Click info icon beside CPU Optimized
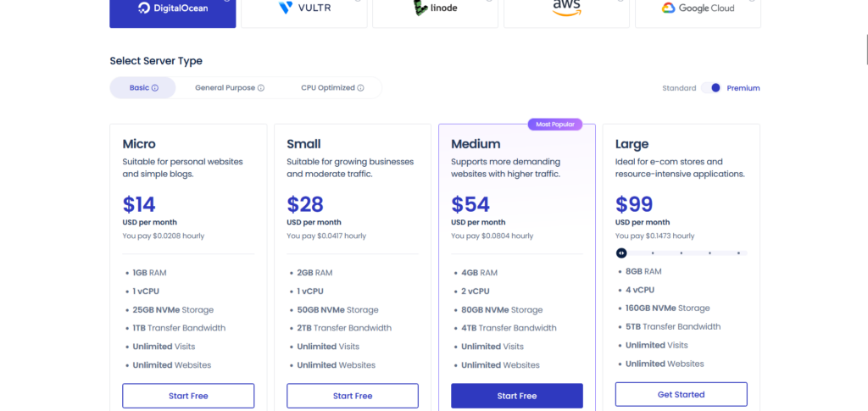The height and width of the screenshot is (411, 868). (x=360, y=88)
